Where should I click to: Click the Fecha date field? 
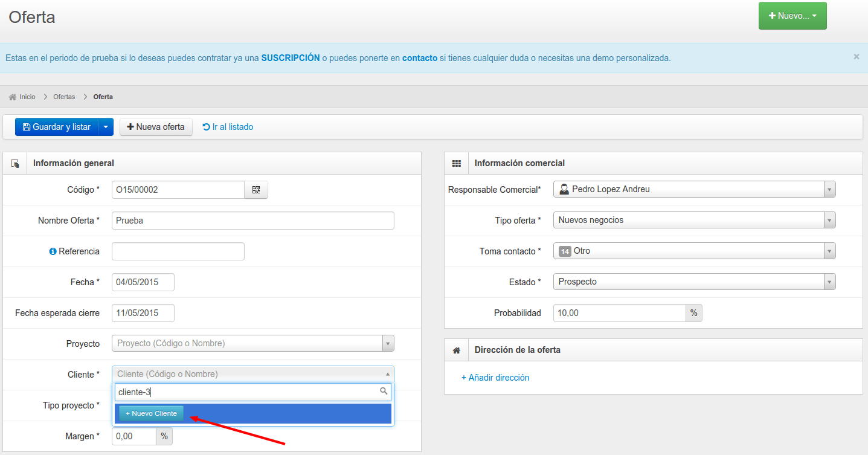[x=143, y=282]
